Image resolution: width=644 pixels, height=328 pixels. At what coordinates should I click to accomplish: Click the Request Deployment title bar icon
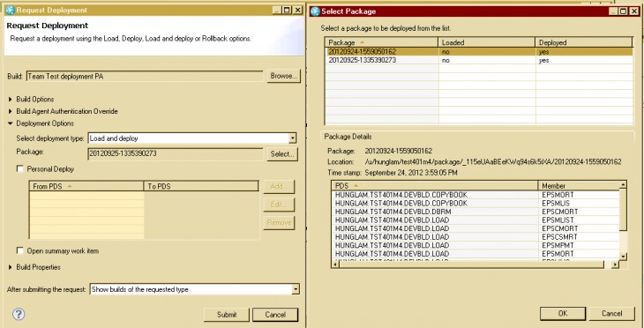pyautogui.click(x=10, y=11)
